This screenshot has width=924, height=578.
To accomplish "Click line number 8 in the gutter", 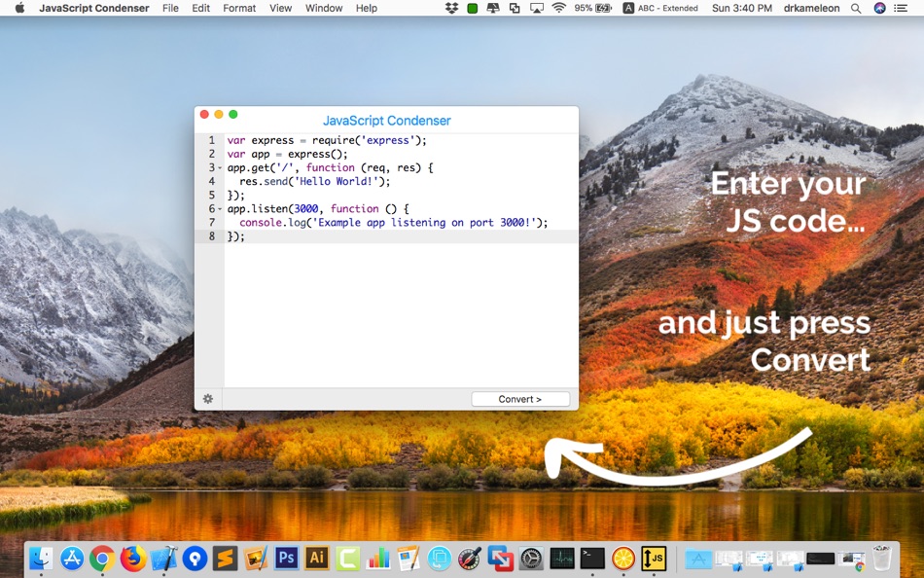I will [x=212, y=235].
